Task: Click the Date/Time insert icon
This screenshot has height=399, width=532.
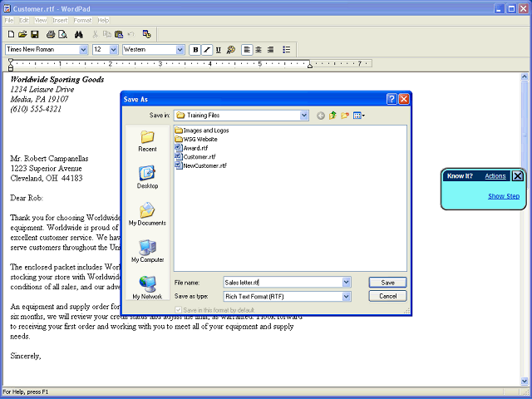Action: point(146,34)
